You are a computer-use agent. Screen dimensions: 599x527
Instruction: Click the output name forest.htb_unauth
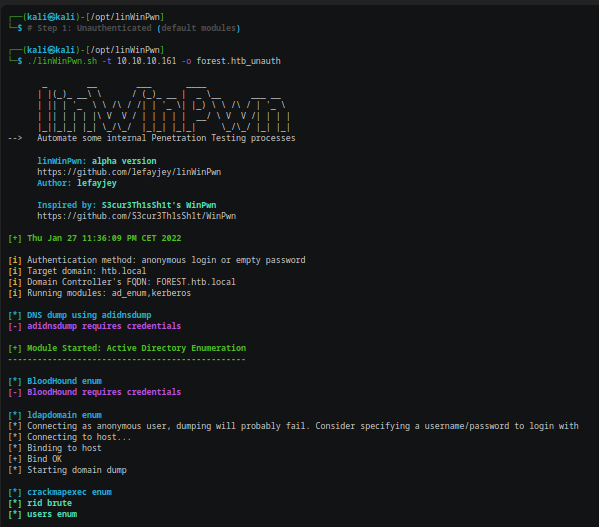[238, 61]
